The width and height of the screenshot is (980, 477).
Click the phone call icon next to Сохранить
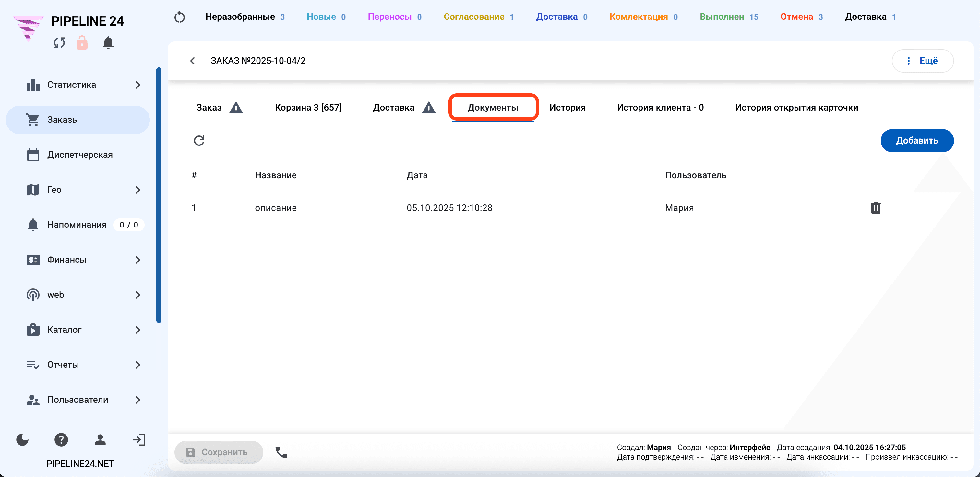tap(281, 452)
